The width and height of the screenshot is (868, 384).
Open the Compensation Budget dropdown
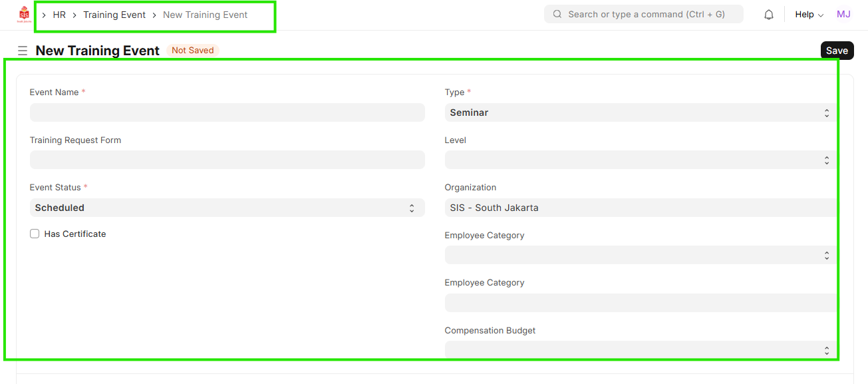pyautogui.click(x=639, y=350)
